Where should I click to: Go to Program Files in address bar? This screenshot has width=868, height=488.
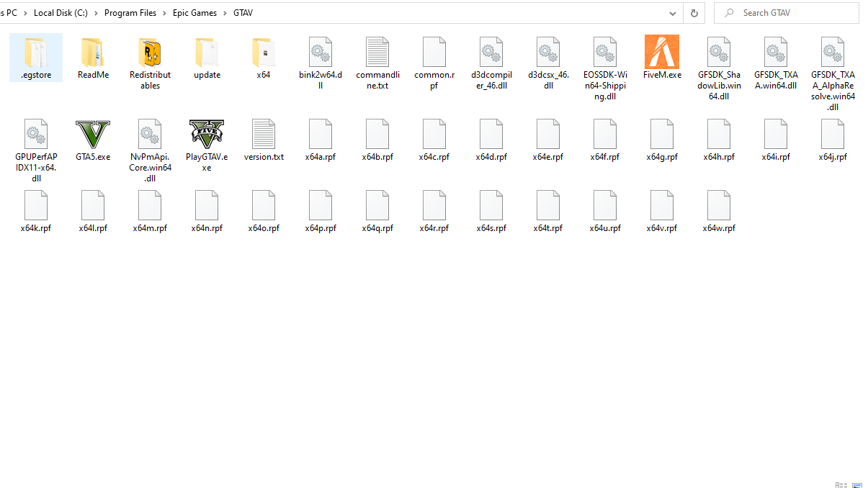130,13
